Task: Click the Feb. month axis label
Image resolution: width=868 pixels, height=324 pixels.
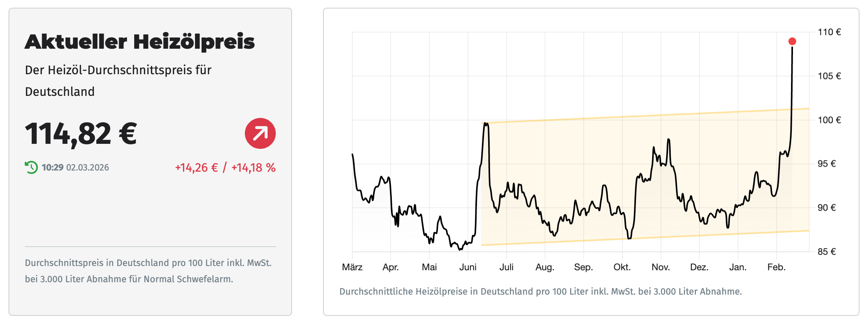Action: (776, 267)
